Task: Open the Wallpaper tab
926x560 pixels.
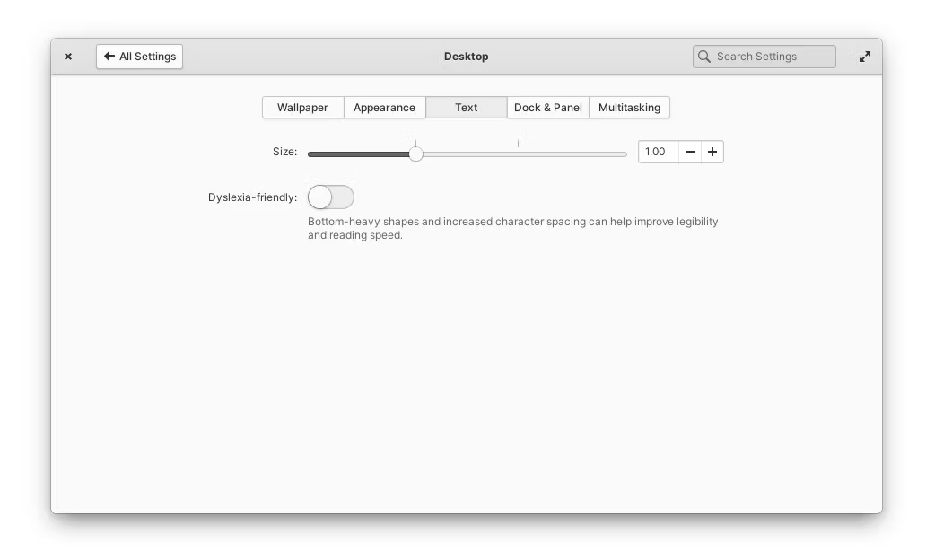Action: coord(303,108)
